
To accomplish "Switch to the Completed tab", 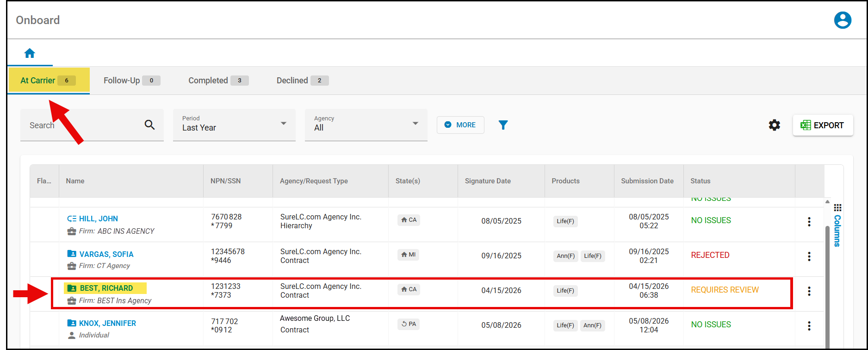I will pyautogui.click(x=218, y=81).
